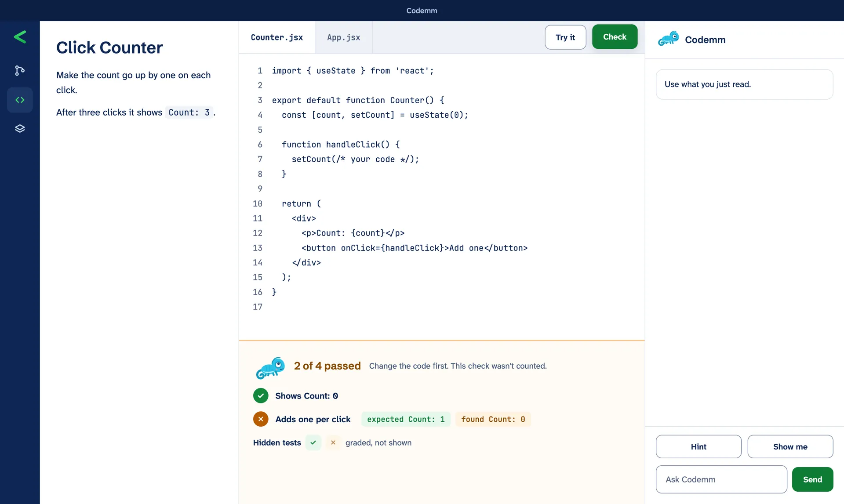Click the hidden tests orange X badge
The image size is (844, 504).
pyautogui.click(x=333, y=442)
